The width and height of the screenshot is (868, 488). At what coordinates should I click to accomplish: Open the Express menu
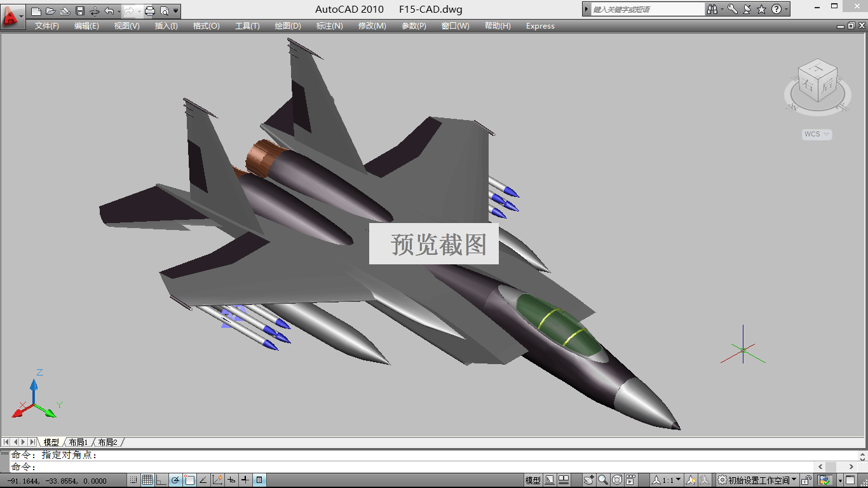tap(540, 26)
